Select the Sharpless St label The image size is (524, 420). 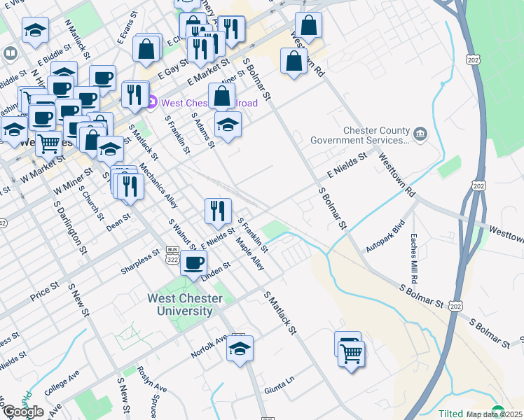tap(140, 261)
